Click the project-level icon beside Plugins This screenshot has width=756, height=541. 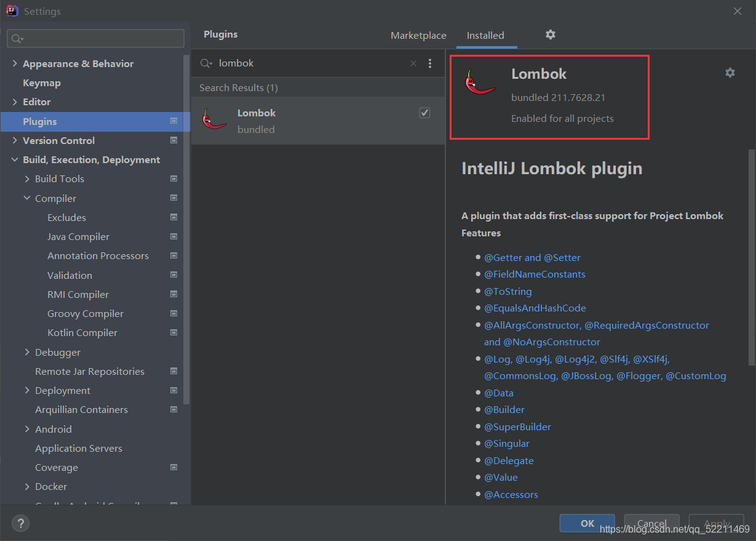point(173,121)
